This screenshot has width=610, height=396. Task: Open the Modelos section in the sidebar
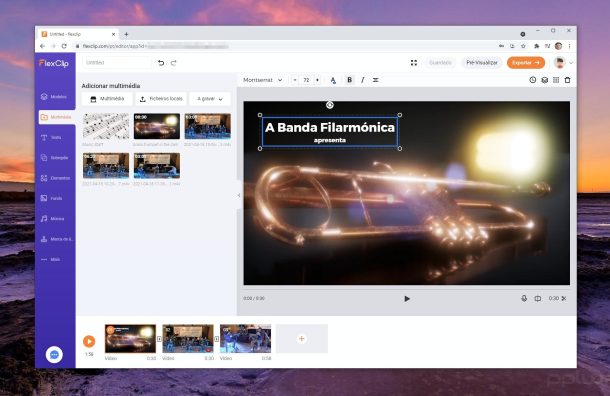pyautogui.click(x=54, y=96)
